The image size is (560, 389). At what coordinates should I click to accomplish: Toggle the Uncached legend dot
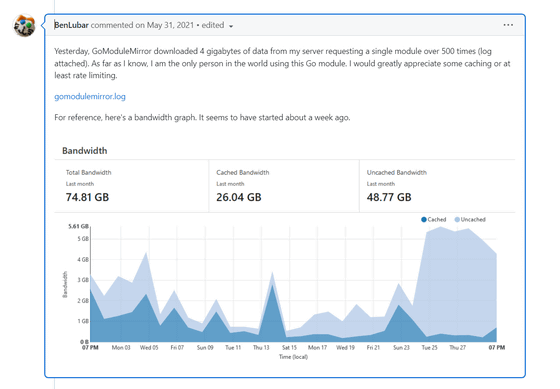click(x=457, y=220)
